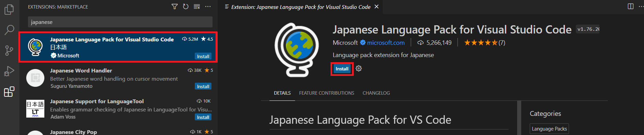This screenshot has height=135, width=644.
Task: Click the 10K download count
Action: click(204, 101)
